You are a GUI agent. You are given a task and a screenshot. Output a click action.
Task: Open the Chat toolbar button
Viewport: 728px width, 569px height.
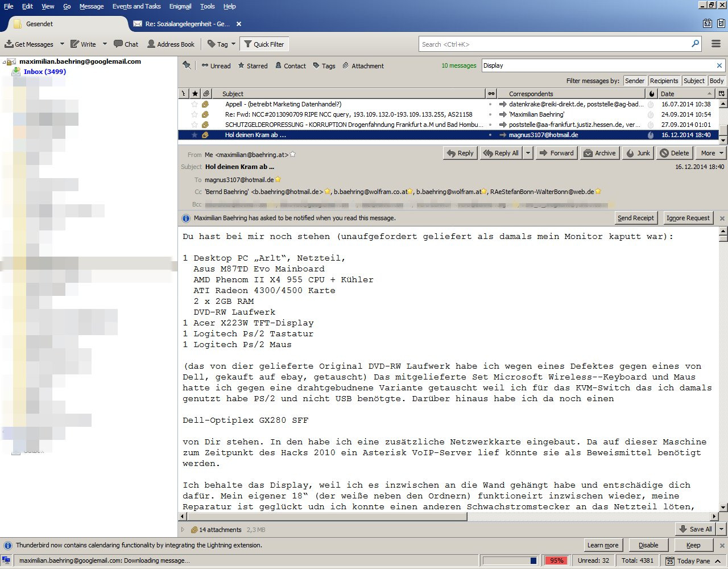pos(126,44)
